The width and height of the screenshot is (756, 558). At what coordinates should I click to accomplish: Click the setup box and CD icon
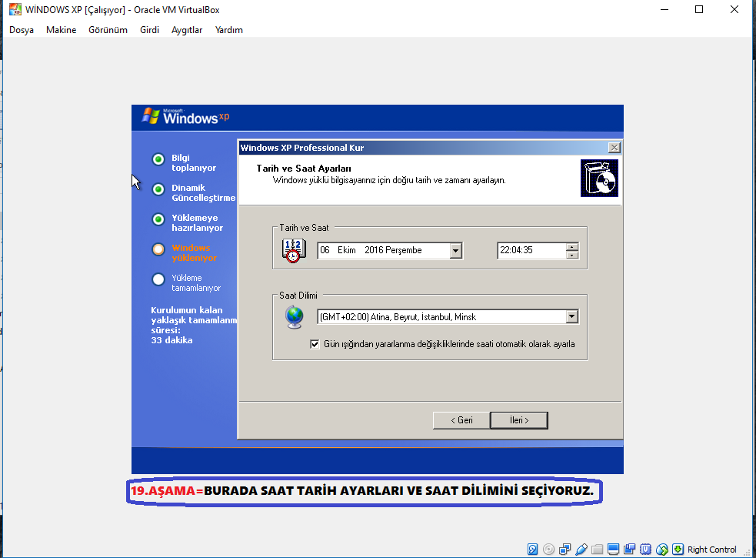[599, 178]
